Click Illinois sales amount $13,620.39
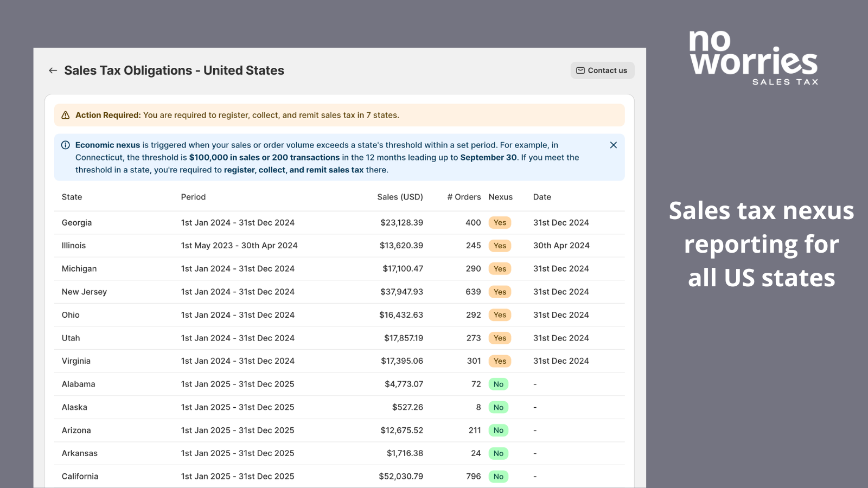Screen dimensions: 868x488 (x=401, y=245)
